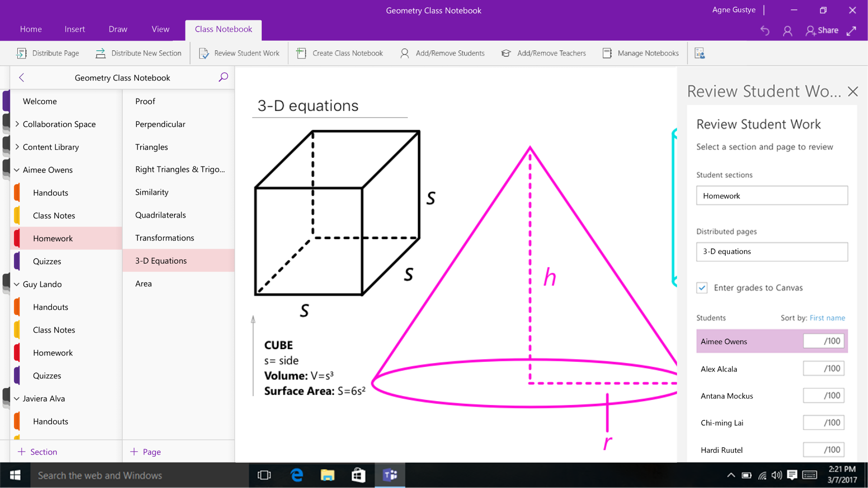Viewport: 868px width, 488px height.
Task: Collapse the Guy Lando section group
Action: pyautogui.click(x=17, y=284)
